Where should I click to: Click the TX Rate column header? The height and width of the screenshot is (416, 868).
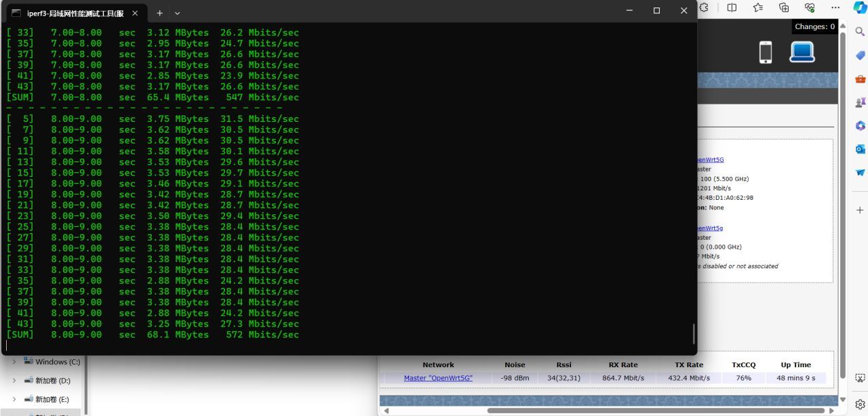[x=689, y=365]
